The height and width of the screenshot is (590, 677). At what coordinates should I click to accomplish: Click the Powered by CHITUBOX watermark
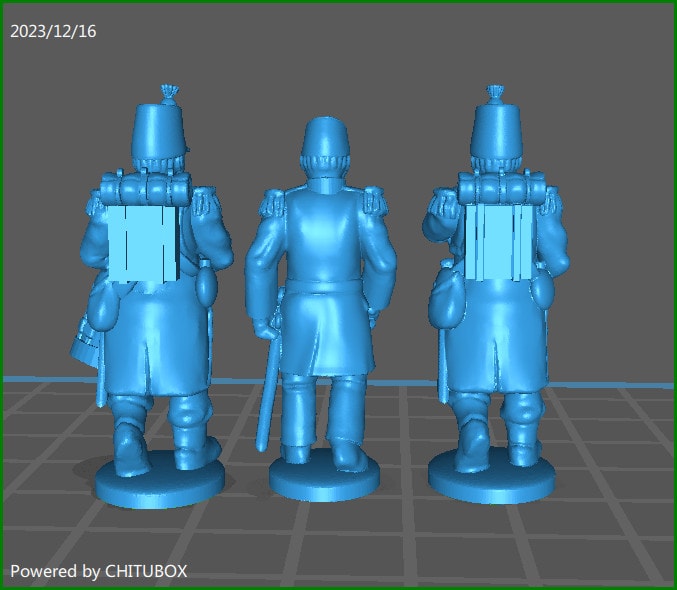tap(98, 571)
